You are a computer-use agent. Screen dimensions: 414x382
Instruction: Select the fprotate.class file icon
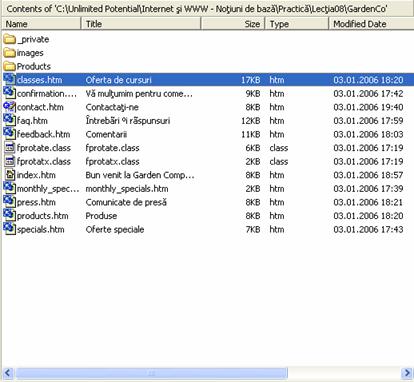tap(10, 148)
